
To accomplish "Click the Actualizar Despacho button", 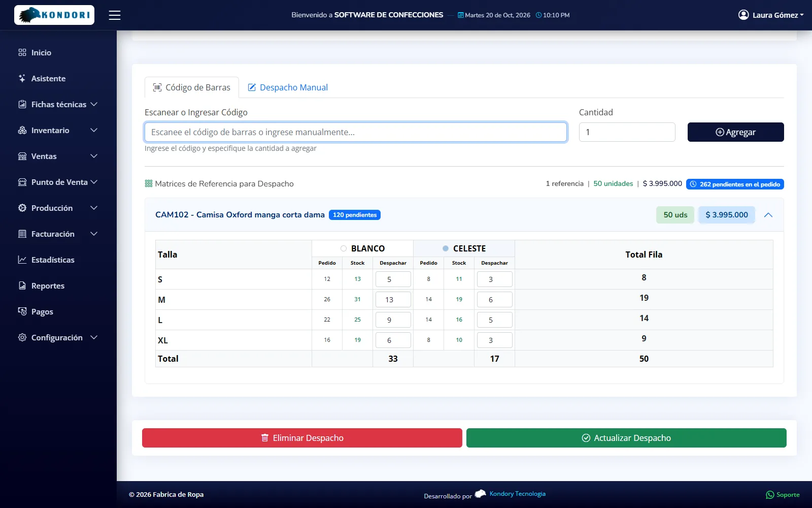I will (x=626, y=438).
